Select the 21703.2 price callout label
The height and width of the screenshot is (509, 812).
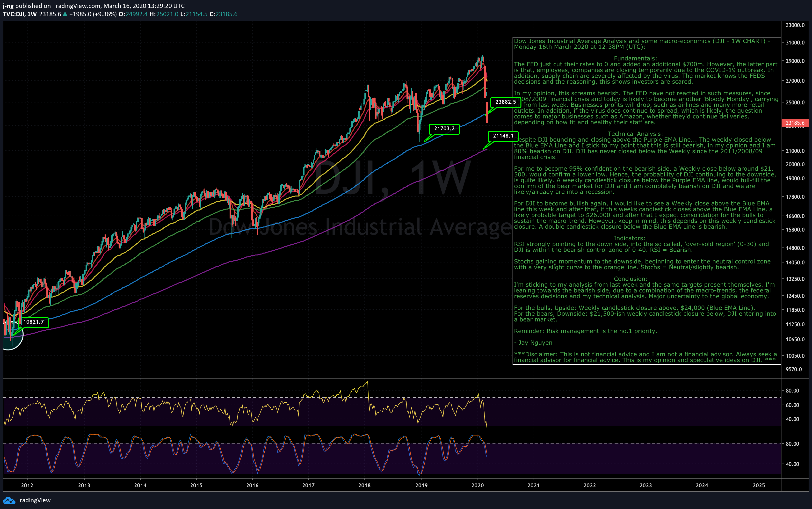point(444,129)
